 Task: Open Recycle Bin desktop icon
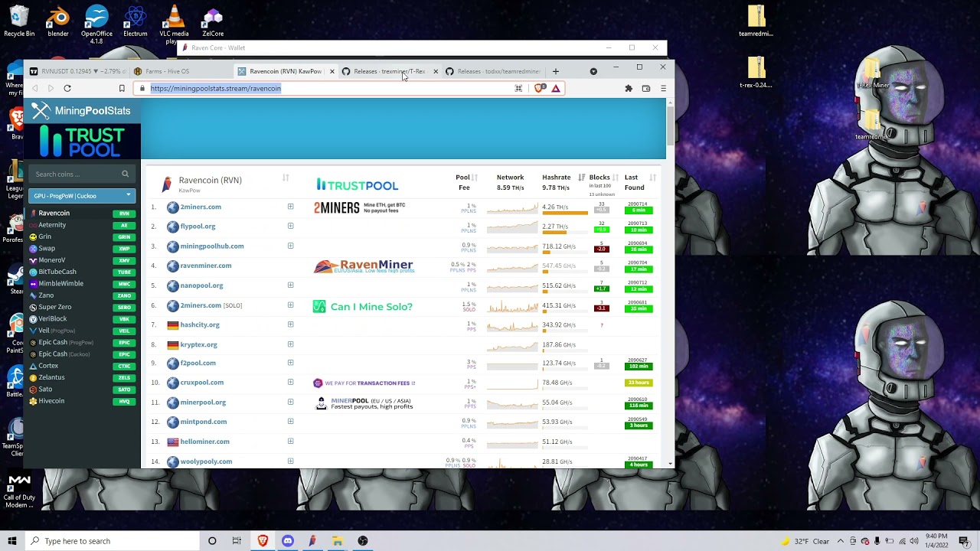(x=19, y=21)
